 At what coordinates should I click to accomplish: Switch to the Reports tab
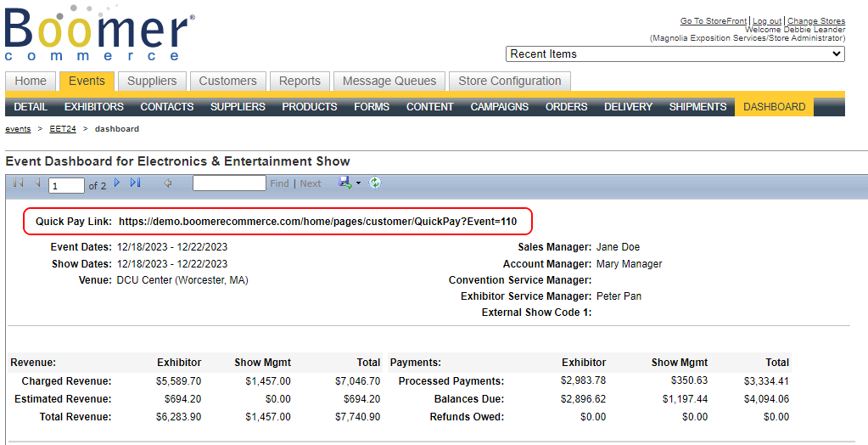pos(300,82)
